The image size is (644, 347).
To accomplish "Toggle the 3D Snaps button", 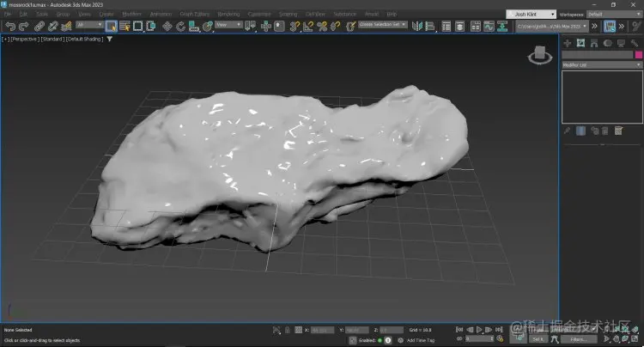I will tap(295, 27).
